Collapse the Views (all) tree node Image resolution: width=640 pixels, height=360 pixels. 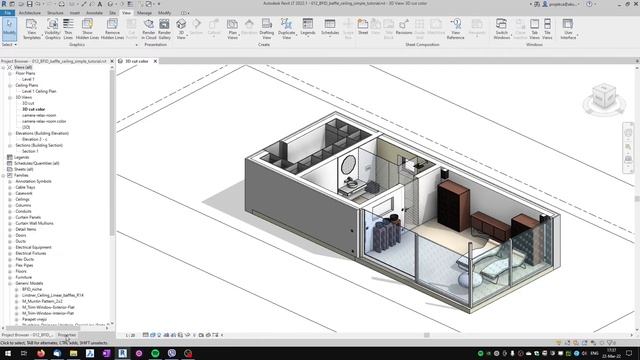click(x=3, y=67)
